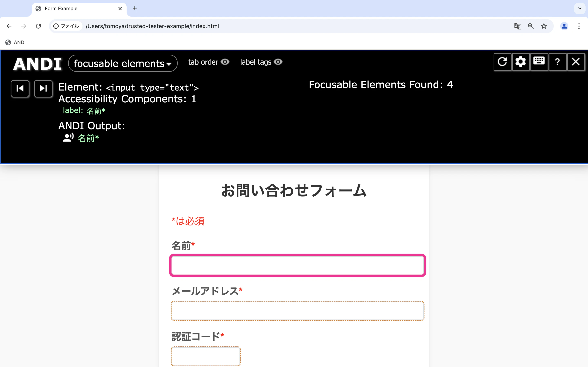
Task: Open ANDI help with the question mark icon
Action: [557, 62]
